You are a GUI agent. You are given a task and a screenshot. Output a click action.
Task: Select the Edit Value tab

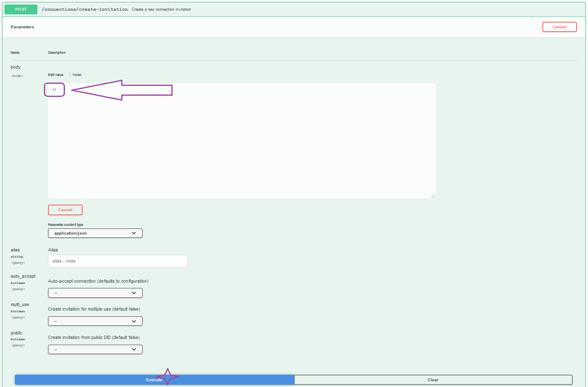[55, 75]
